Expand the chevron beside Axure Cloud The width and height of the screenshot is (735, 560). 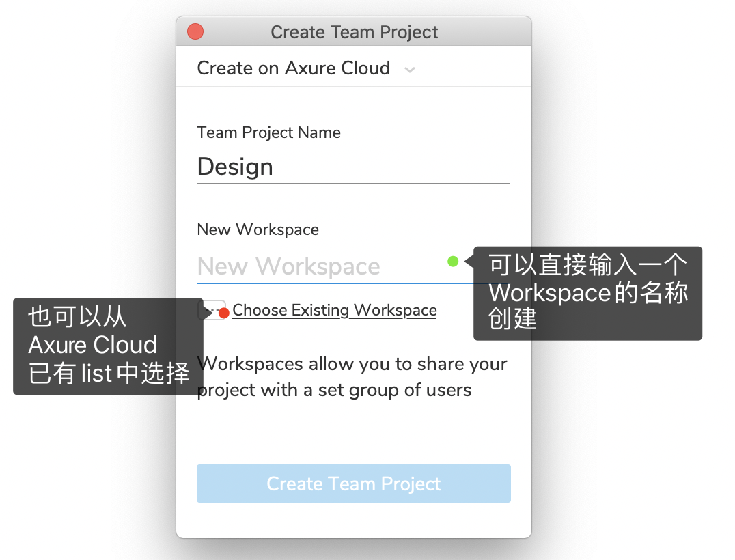click(410, 70)
